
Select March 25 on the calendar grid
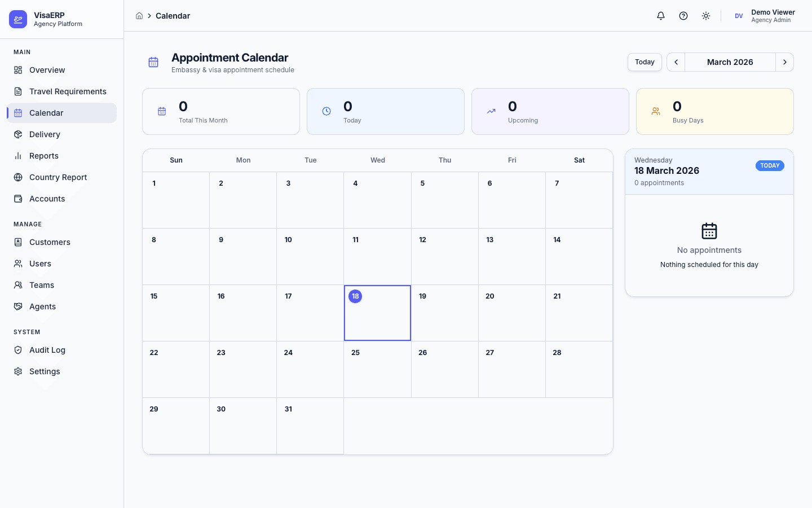pyautogui.click(x=377, y=369)
